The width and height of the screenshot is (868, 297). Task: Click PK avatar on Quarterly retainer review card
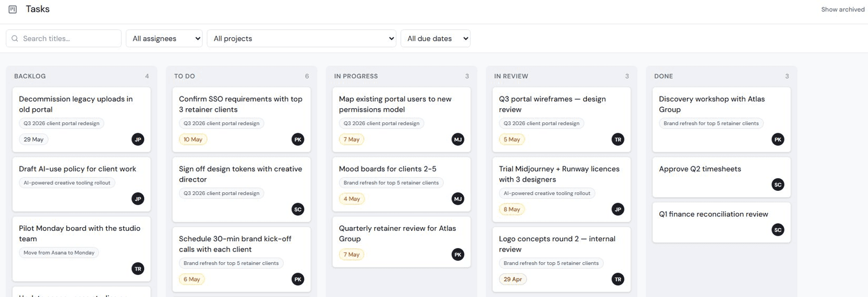coord(458,254)
